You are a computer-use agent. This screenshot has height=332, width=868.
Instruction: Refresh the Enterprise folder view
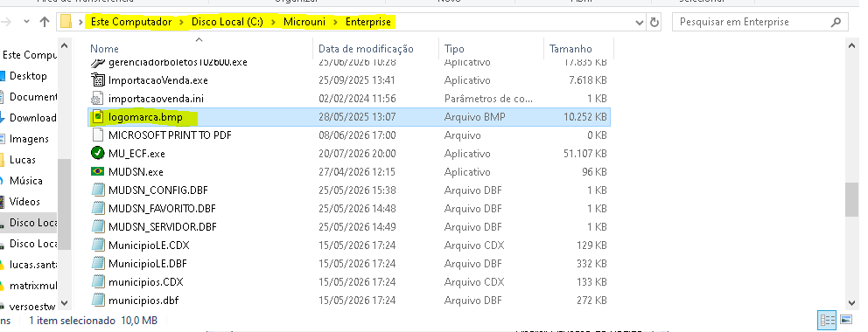click(654, 22)
